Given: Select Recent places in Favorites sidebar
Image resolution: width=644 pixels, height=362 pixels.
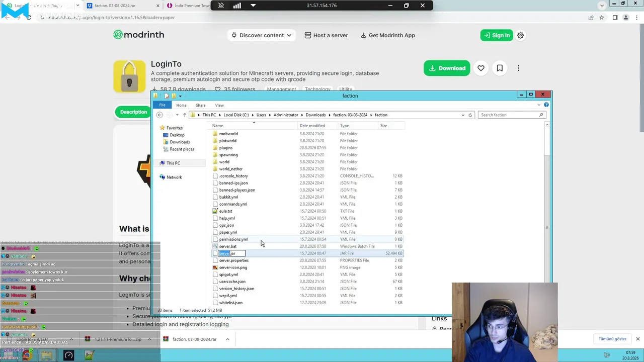Looking at the screenshot, I should point(182,149).
